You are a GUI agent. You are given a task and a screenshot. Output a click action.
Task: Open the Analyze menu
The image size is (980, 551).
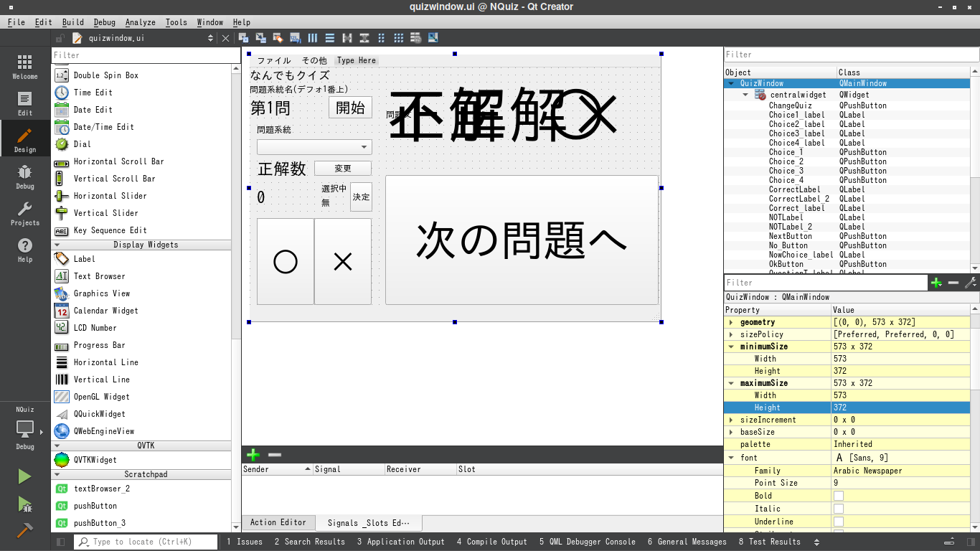point(140,22)
